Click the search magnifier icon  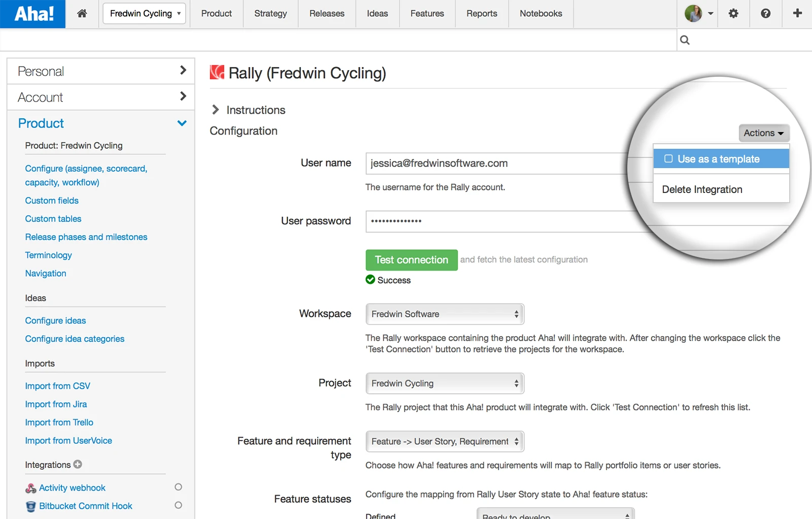(685, 40)
